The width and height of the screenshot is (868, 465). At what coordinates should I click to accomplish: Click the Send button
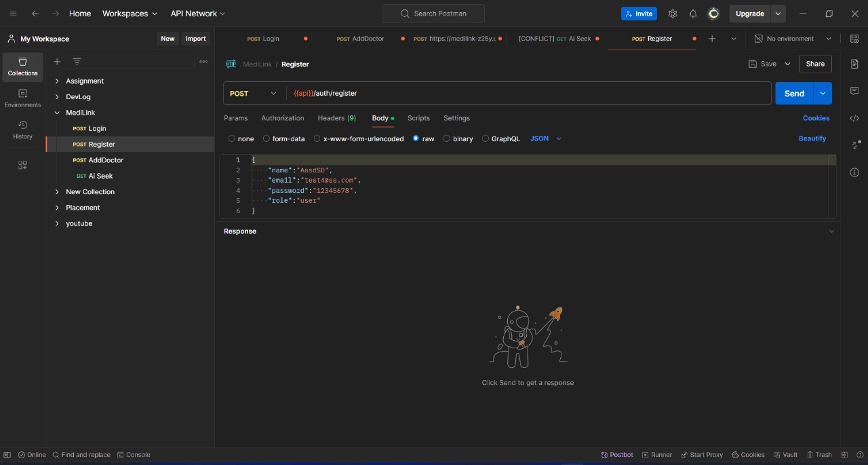(x=793, y=93)
